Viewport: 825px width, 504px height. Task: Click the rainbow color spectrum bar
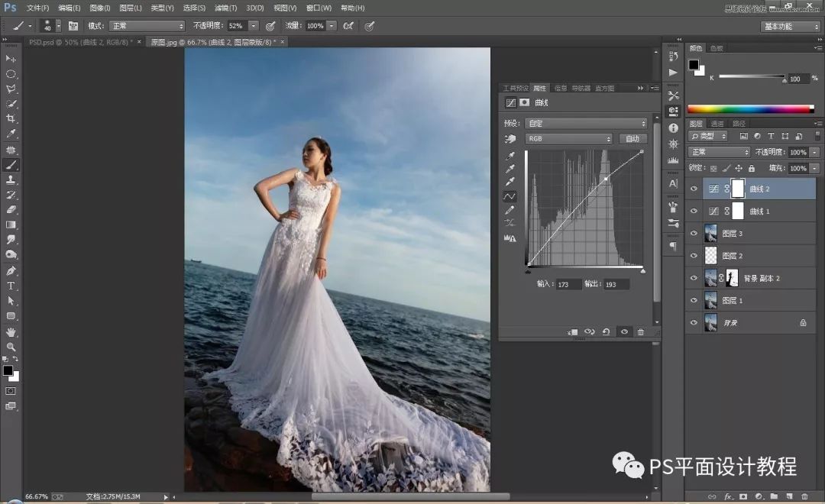pos(750,109)
